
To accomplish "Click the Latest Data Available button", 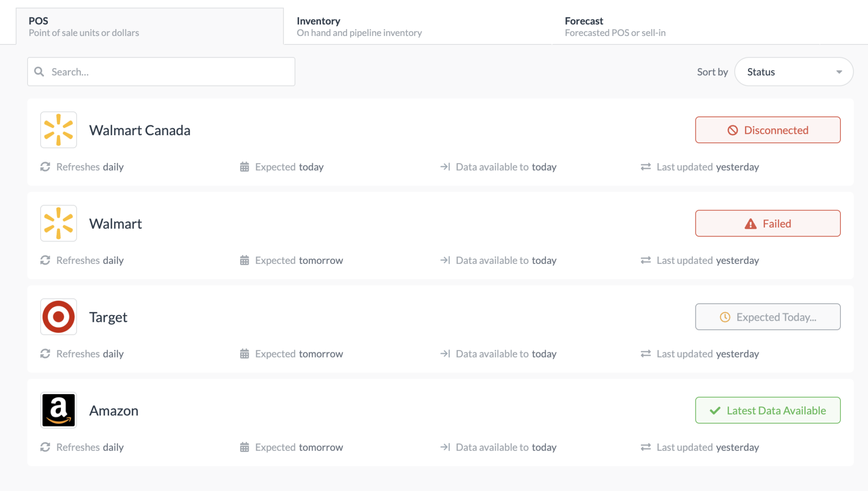I will (768, 411).
